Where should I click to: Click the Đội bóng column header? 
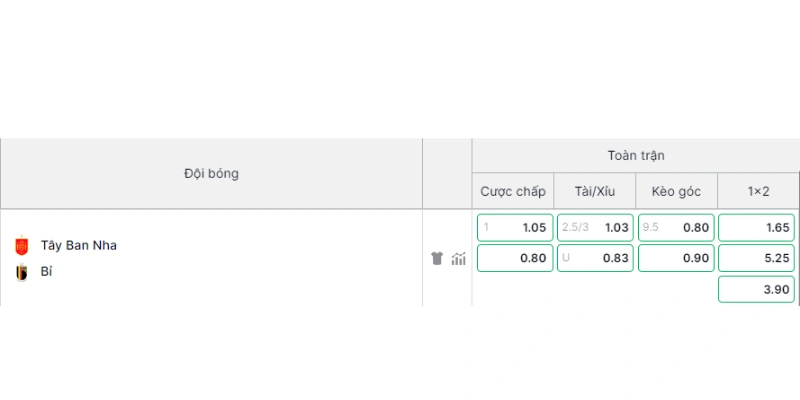click(x=211, y=173)
